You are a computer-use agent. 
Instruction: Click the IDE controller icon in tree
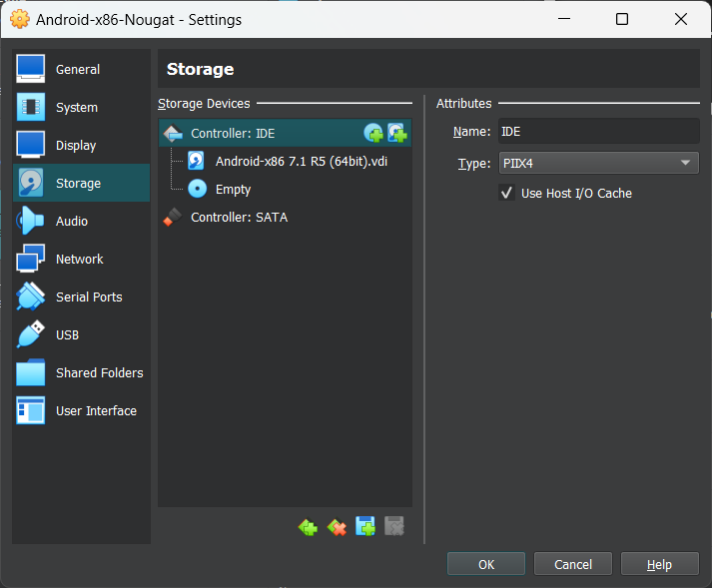click(173, 133)
